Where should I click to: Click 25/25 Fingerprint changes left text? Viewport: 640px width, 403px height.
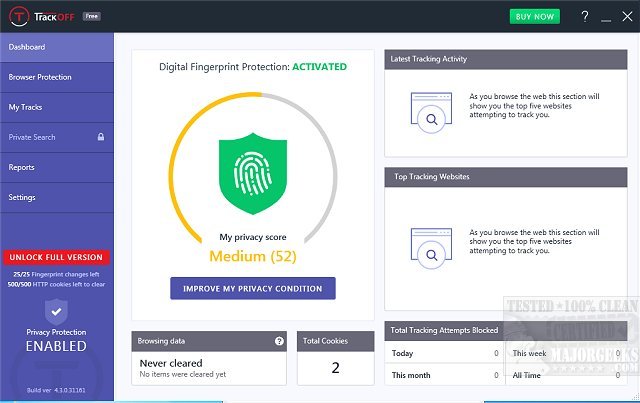56,274
